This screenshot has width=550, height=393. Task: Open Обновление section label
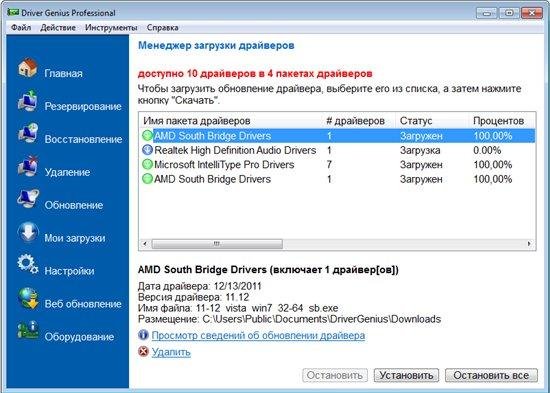(74, 205)
